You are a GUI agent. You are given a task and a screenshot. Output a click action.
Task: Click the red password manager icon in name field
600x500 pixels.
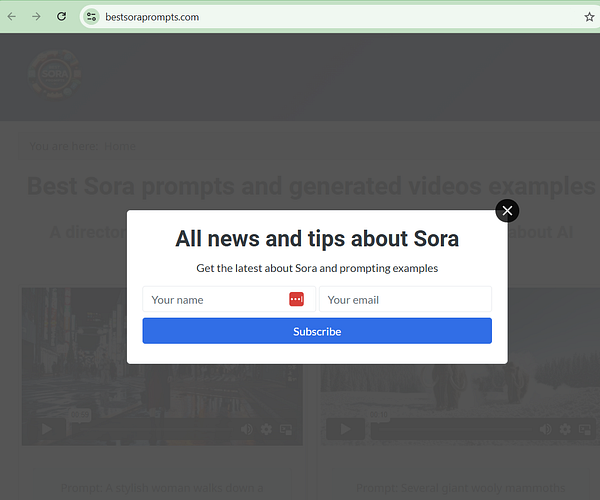[296, 299]
